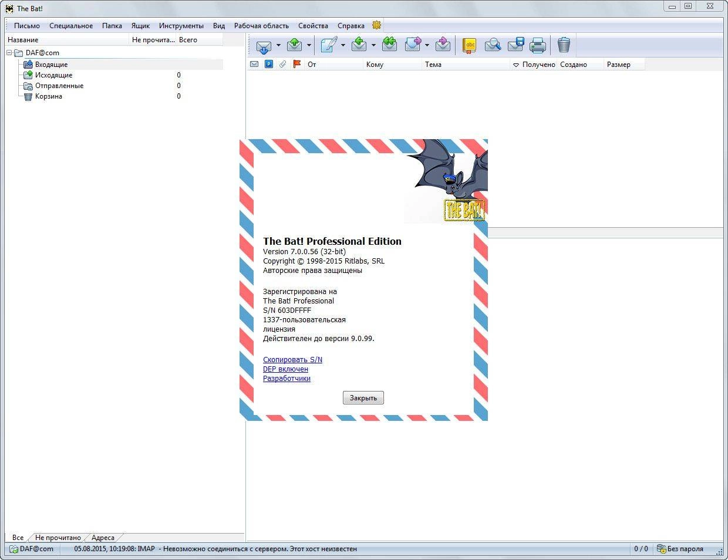Screen dimensions: 728x560
Task: Click the Не прочита... column header
Action: tap(153, 40)
